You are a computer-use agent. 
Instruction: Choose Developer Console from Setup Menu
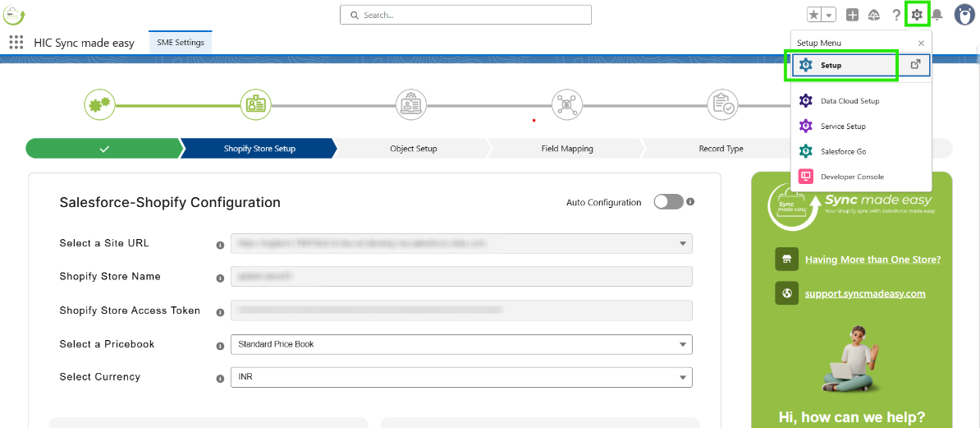pos(853,177)
